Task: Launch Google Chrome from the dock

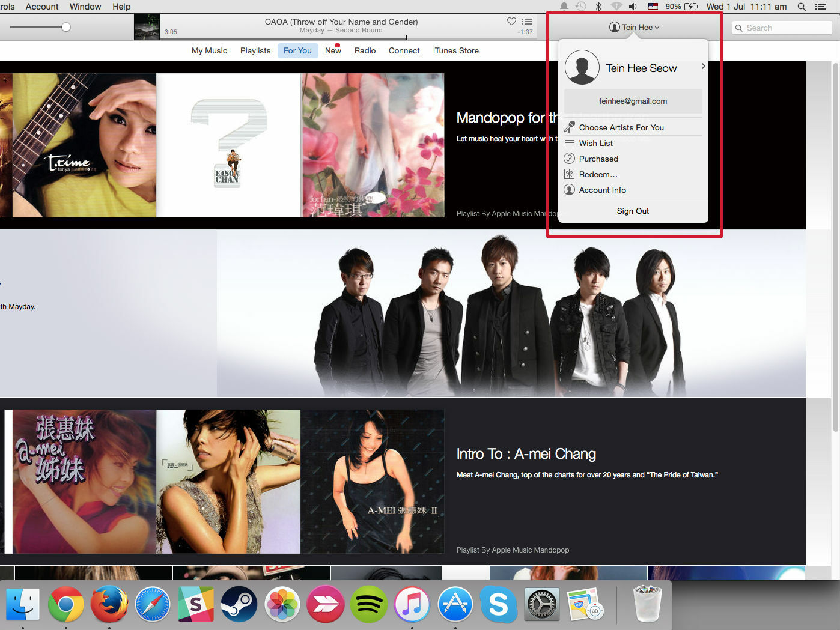Action: pyautogui.click(x=66, y=604)
